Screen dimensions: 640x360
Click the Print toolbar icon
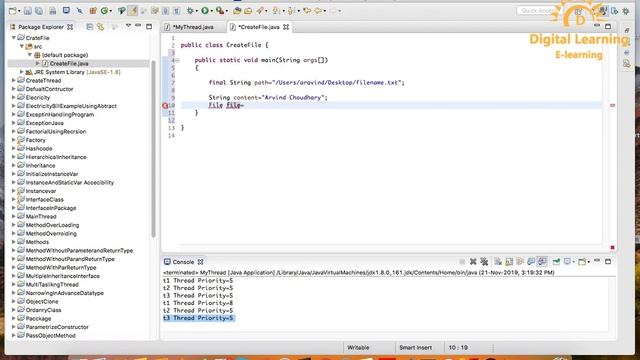point(53,11)
